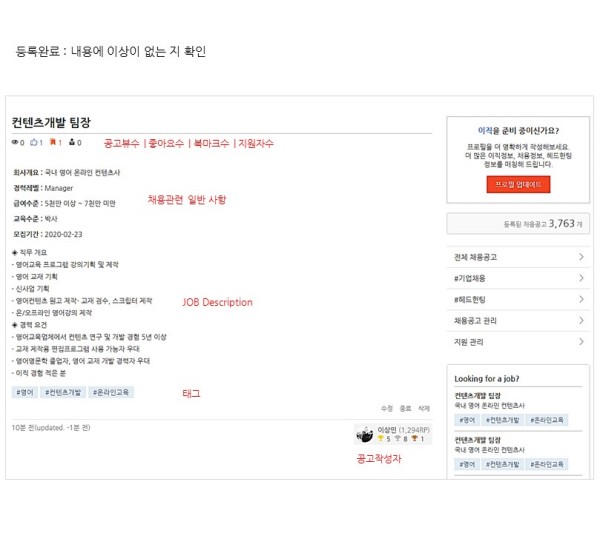Click the 종료 close-posting link
Viewport: 600px width, 533px height.
click(405, 409)
